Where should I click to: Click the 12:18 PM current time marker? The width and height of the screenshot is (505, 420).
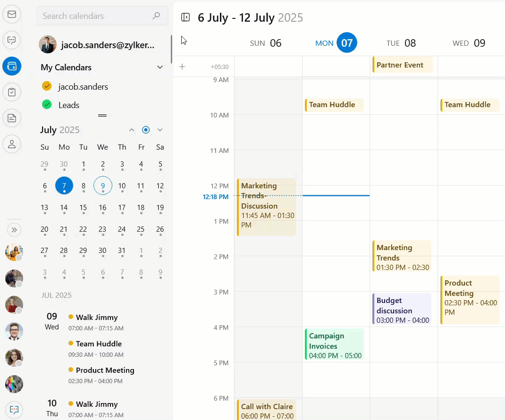[x=216, y=196]
